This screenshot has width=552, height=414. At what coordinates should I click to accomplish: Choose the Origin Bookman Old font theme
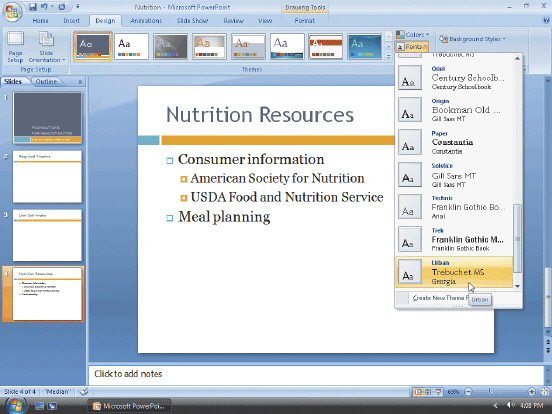(x=454, y=110)
